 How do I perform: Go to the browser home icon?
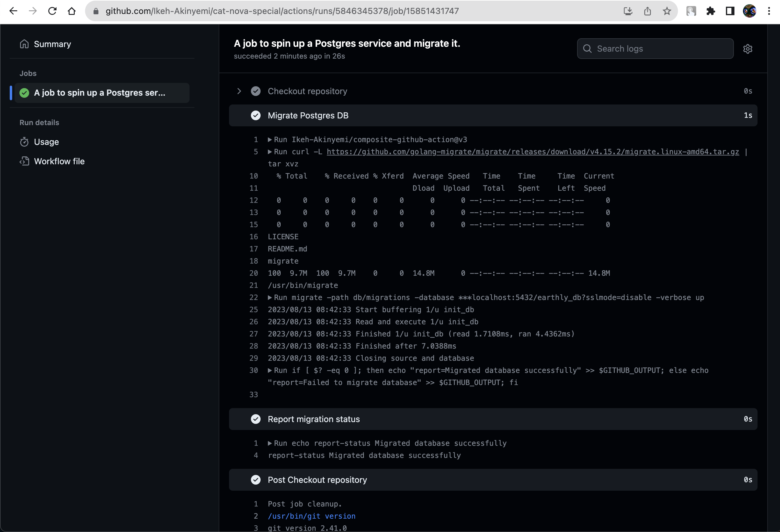71,11
